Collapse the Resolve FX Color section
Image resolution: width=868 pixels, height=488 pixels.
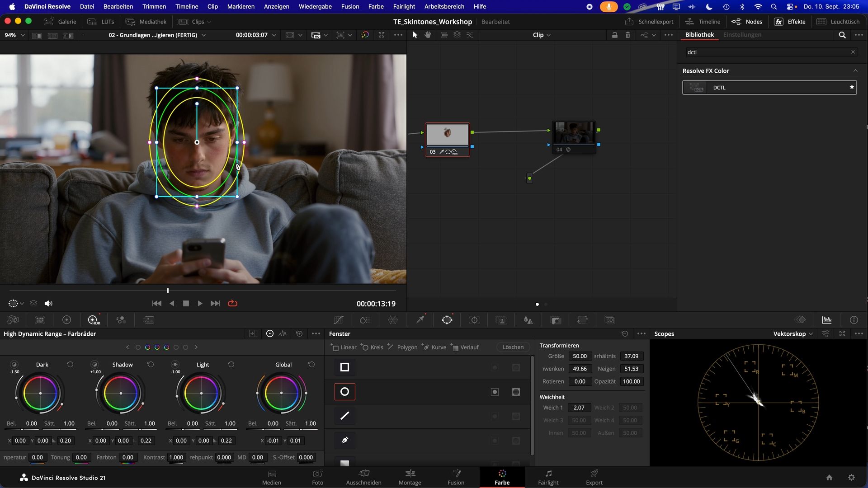pos(855,71)
